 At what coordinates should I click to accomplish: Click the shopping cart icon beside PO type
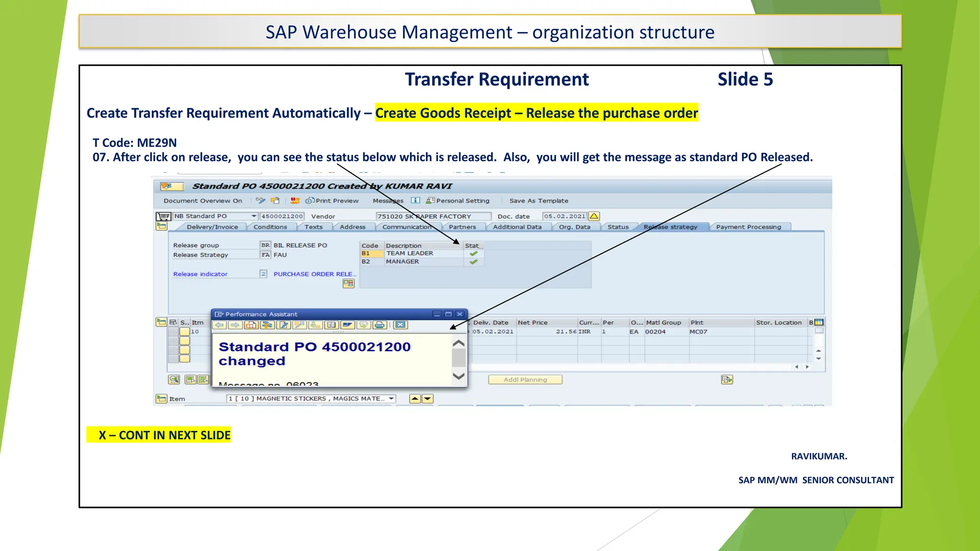click(x=163, y=216)
